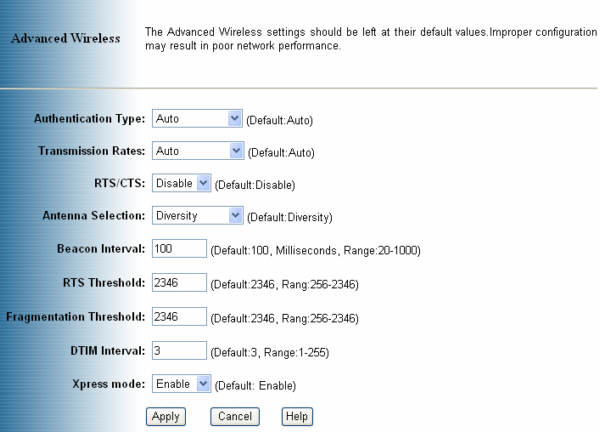Click the Antenna Selection label text
Viewport: 600px width, 432px height.
click(x=94, y=215)
